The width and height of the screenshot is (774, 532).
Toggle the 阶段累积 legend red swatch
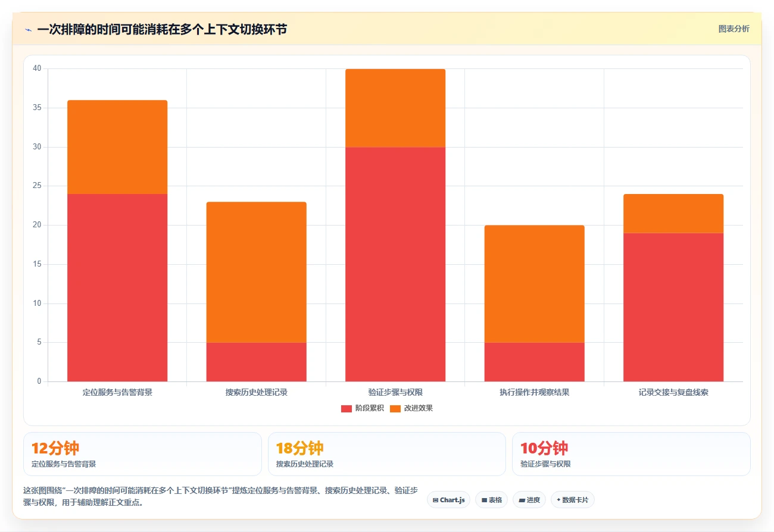(x=347, y=408)
